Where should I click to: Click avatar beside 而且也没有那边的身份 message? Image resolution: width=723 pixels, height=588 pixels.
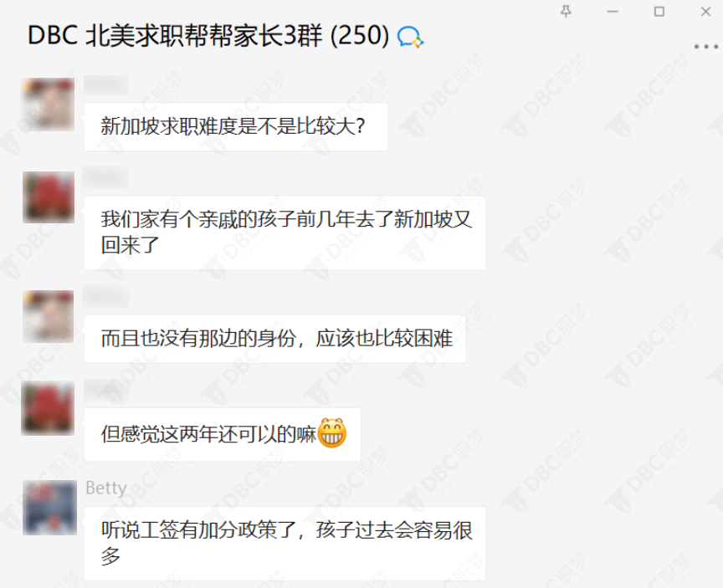point(49,316)
